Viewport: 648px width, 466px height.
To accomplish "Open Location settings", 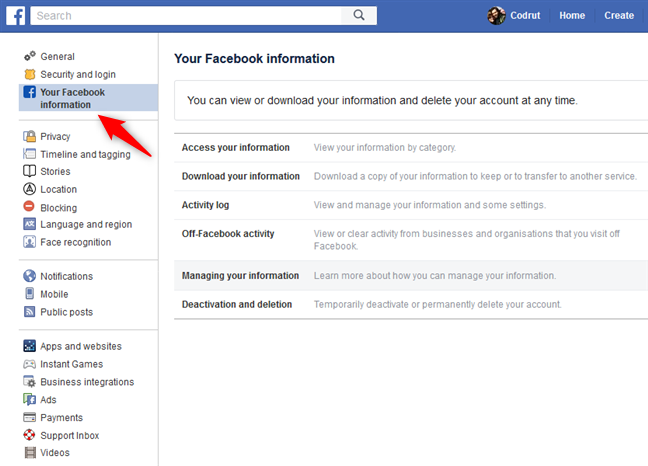I will [59, 189].
